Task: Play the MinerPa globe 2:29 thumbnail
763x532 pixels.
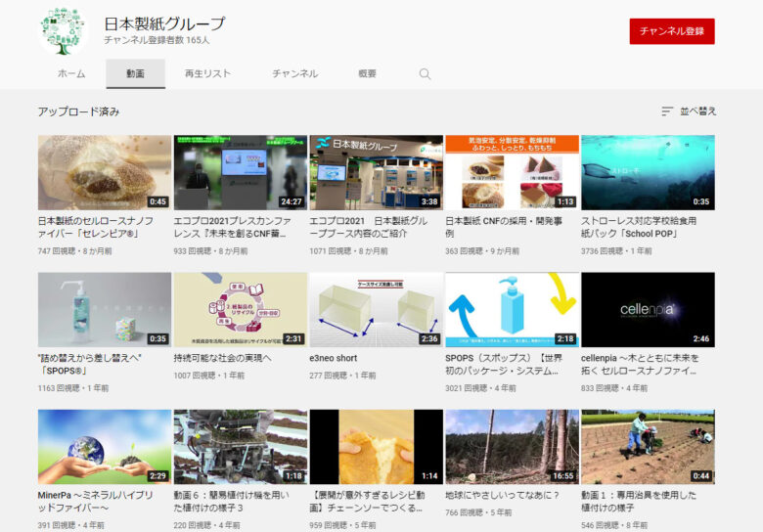Action: point(105,447)
